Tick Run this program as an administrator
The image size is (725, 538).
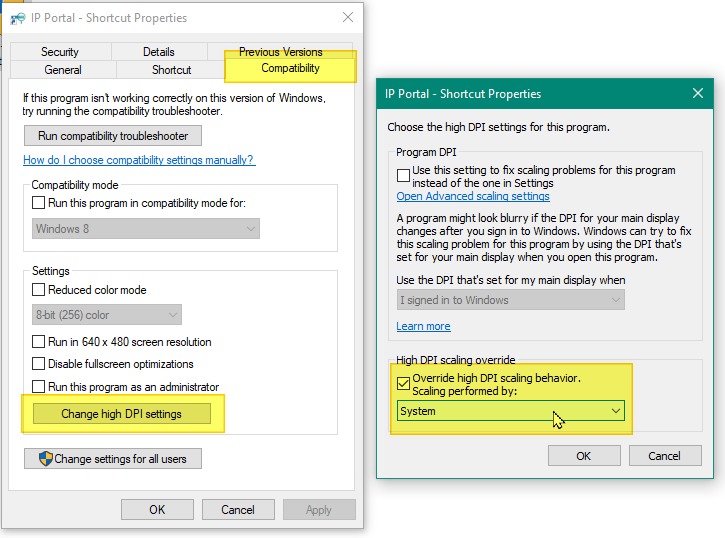(x=39, y=387)
